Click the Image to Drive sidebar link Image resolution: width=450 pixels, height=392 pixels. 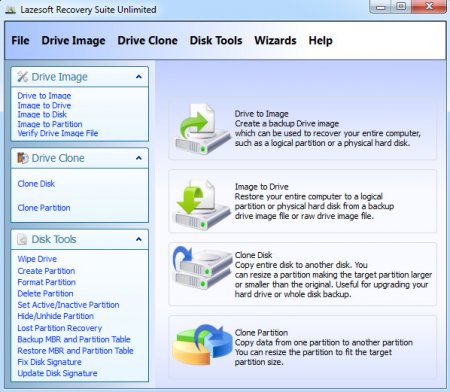44,105
